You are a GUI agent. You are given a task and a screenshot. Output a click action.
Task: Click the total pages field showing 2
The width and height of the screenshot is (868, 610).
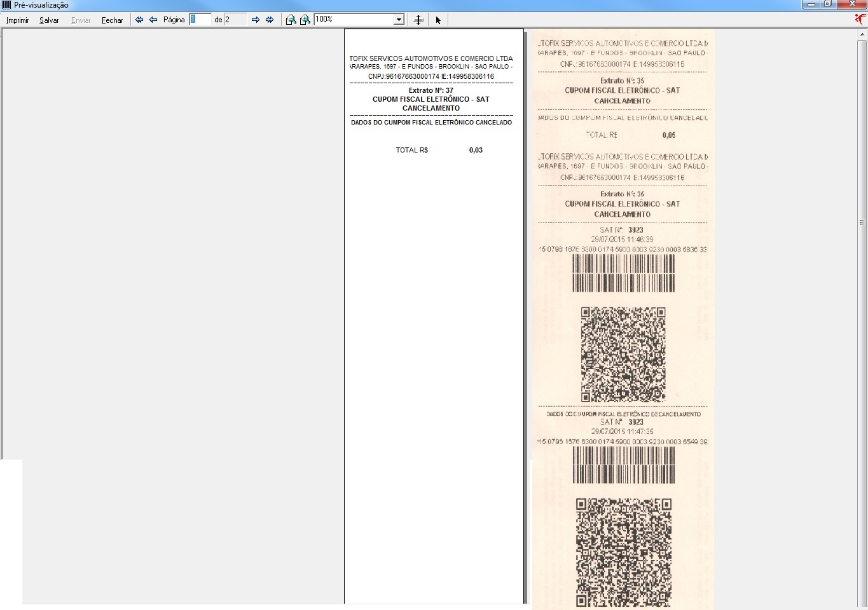[235, 20]
